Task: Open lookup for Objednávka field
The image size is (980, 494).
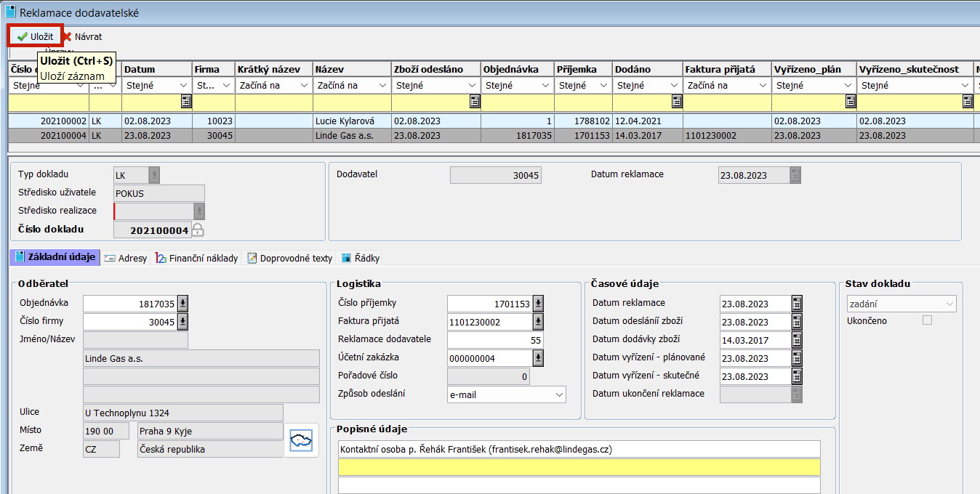Action: click(182, 304)
